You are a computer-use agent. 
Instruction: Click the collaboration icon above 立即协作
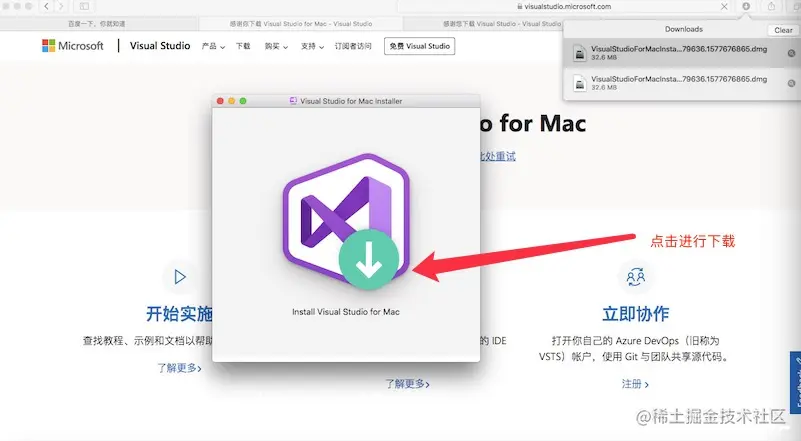[x=635, y=277]
